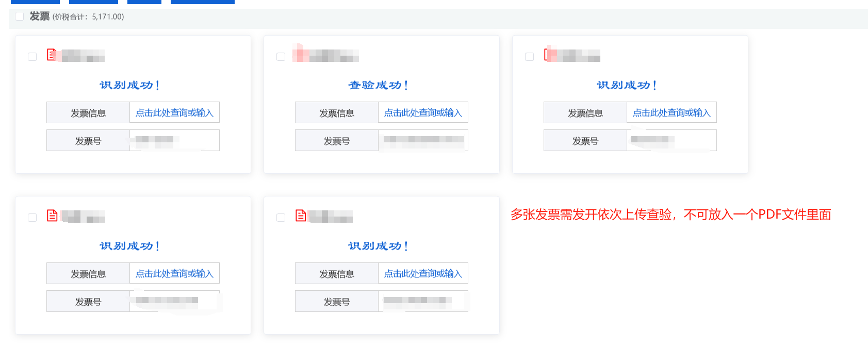The height and width of the screenshot is (347, 868).
Task: Open the PDF icon on the first 识别成功 invoice
Action: [51, 56]
